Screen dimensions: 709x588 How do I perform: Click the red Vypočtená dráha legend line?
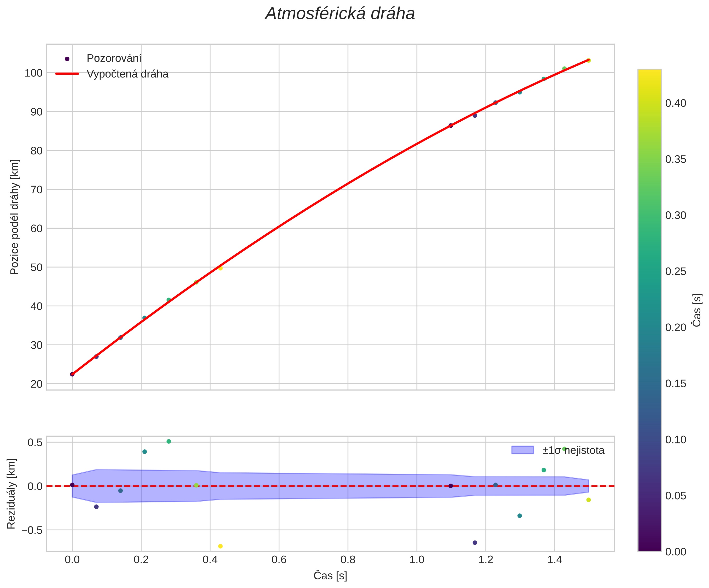click(67, 74)
